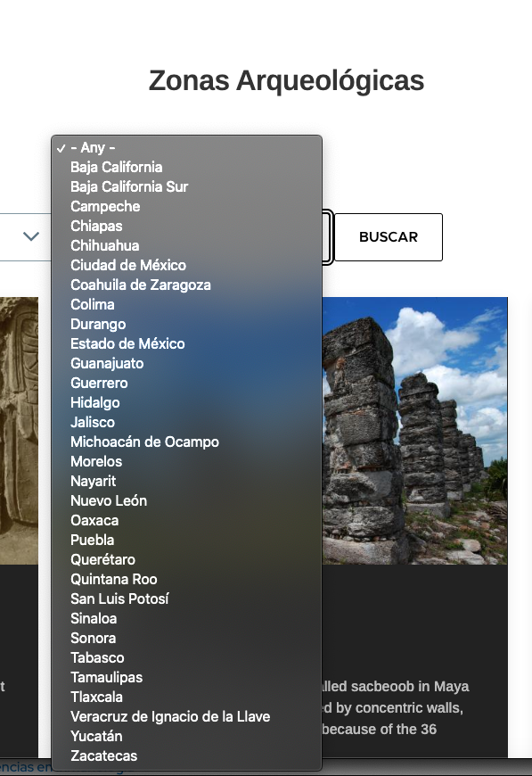
Task: Select Sinaloa from the list
Action: [187, 619]
